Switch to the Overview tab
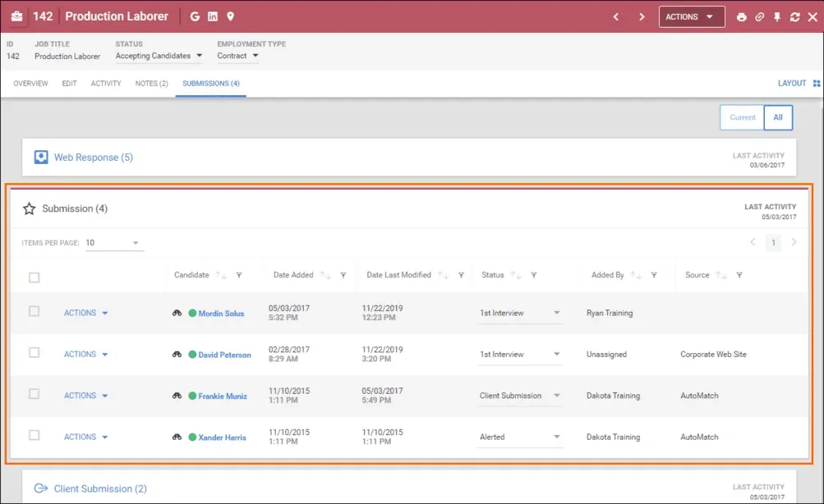Viewport: 824px width, 504px height. coord(30,84)
